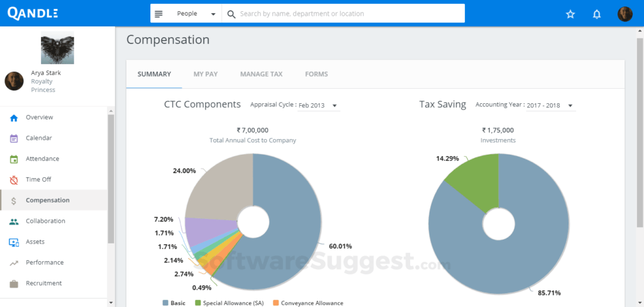This screenshot has width=644, height=307.
Task: Switch to the Manage Tax tab
Action: (261, 74)
